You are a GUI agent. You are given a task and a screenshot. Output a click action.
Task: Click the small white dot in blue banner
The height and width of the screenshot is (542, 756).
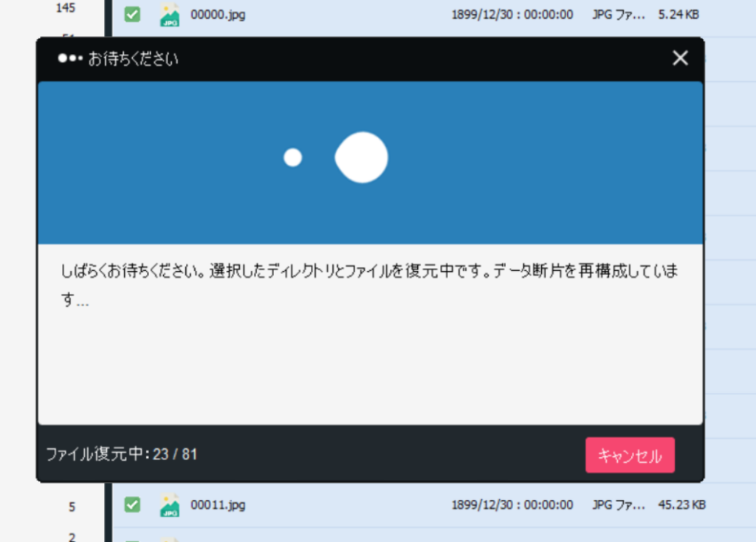click(x=293, y=157)
